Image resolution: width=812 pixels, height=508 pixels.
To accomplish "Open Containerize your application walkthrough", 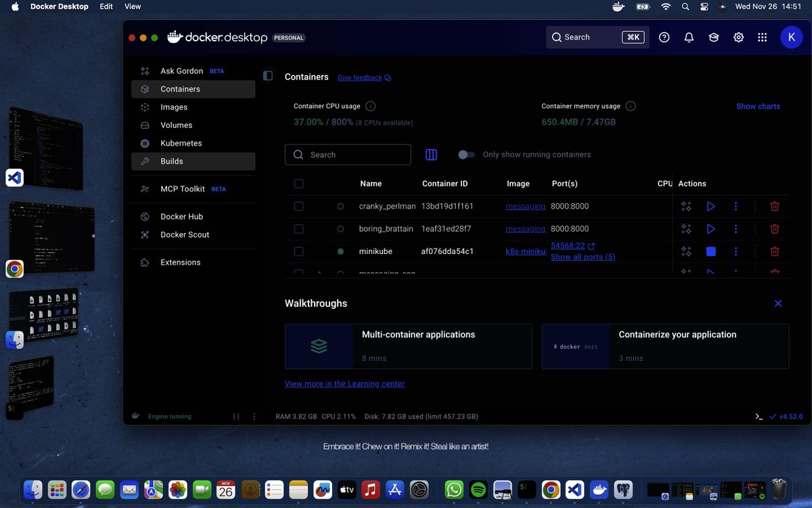I will pyautogui.click(x=665, y=346).
